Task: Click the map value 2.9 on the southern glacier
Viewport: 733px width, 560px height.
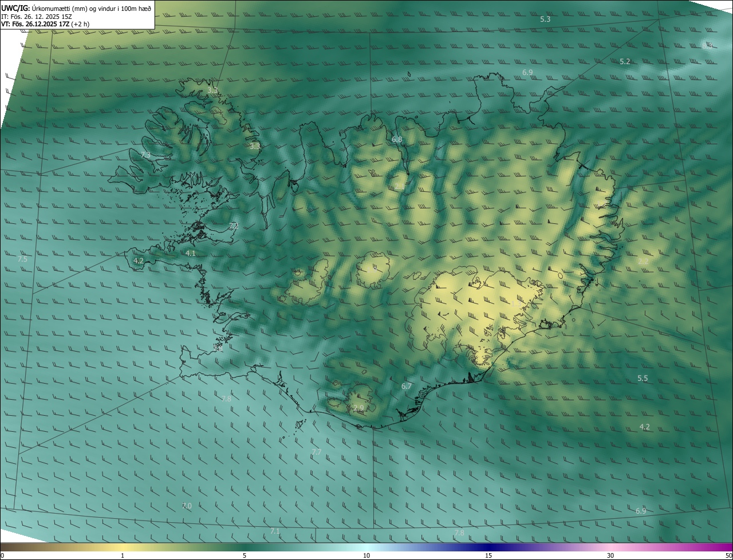Action: coord(358,408)
